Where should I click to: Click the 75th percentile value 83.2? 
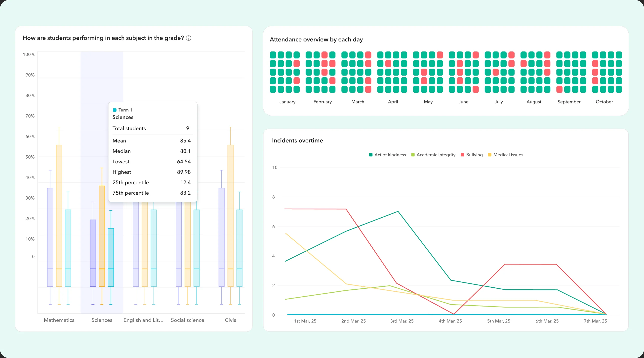click(x=185, y=193)
